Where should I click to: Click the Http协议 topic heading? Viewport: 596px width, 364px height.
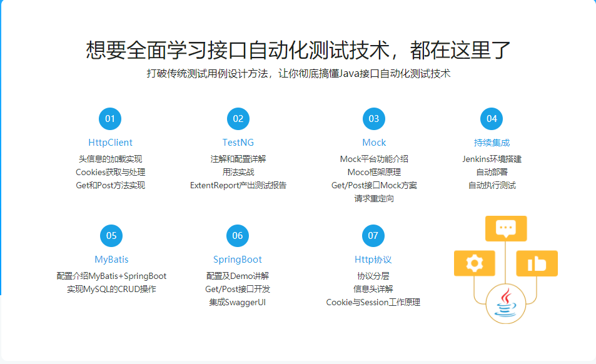click(x=373, y=260)
